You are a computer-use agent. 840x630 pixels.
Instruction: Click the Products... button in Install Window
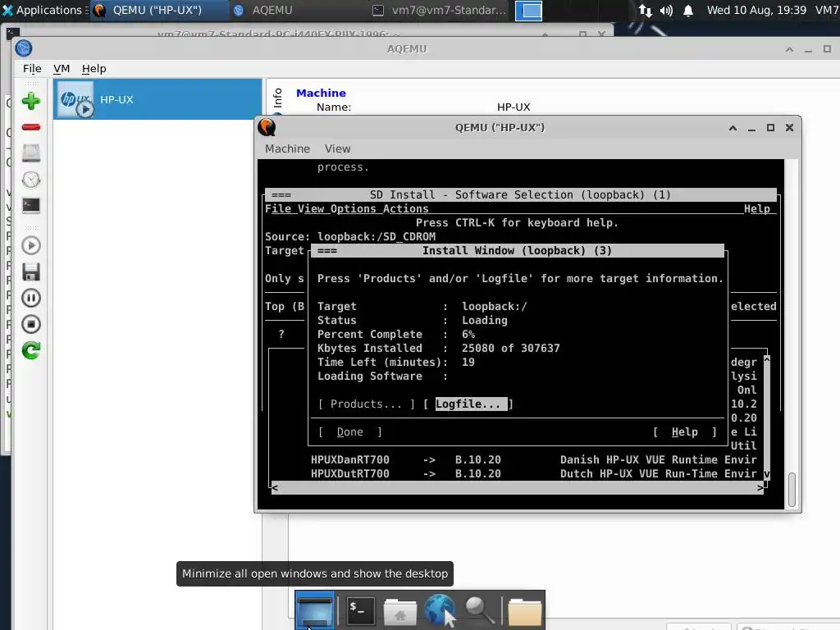[x=367, y=404]
